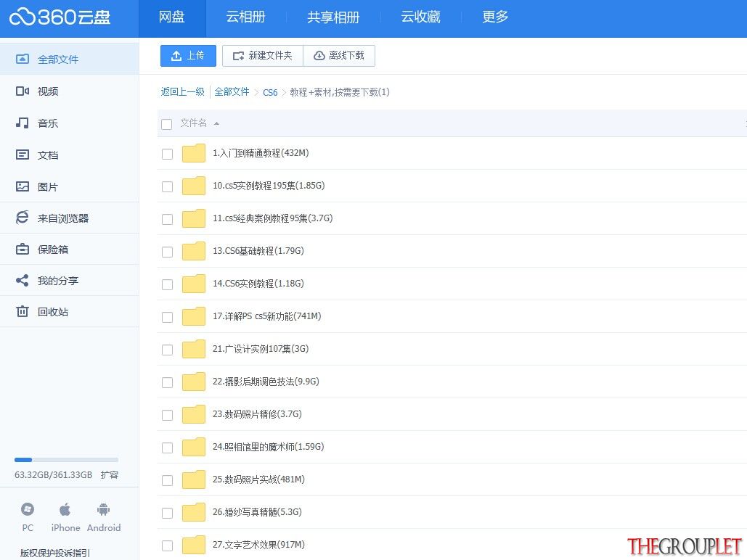Click the 我的分享 share icon

click(23, 281)
